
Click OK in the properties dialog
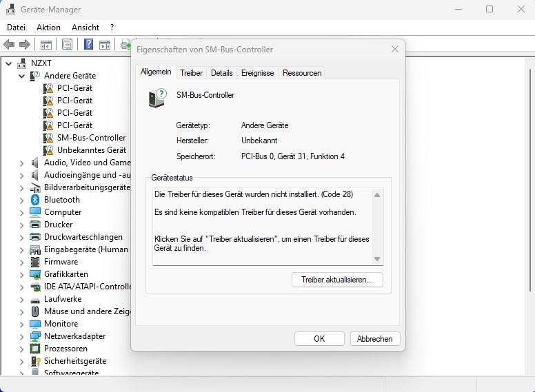pyautogui.click(x=319, y=339)
